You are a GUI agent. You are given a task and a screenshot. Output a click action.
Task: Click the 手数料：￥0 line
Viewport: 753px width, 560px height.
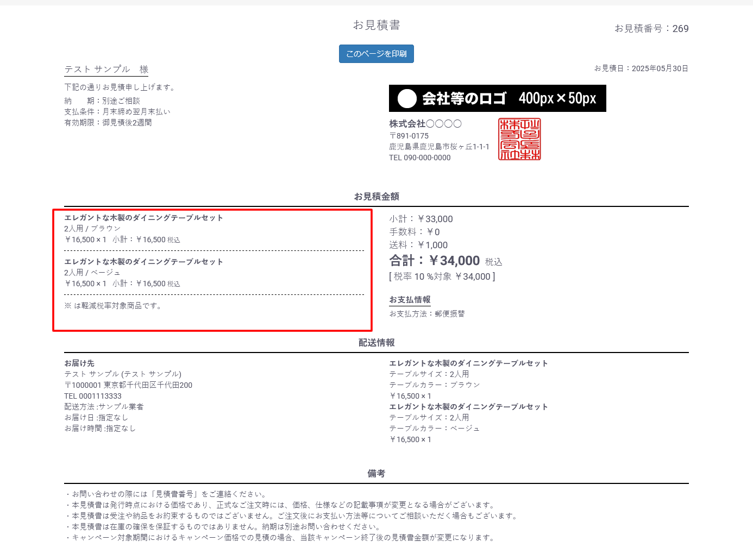point(415,232)
